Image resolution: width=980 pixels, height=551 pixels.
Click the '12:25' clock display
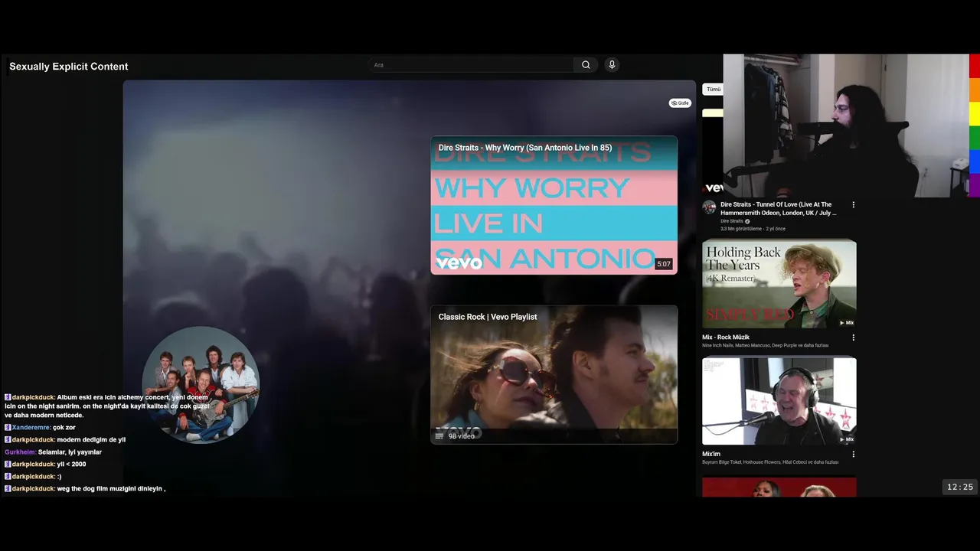click(960, 487)
